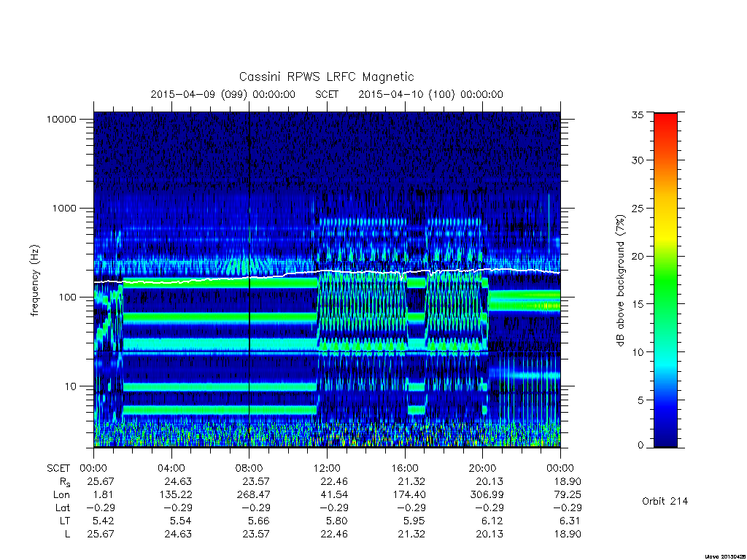Click the Rs value "22.46" under 12:00
747x560 pixels.
tap(334, 482)
